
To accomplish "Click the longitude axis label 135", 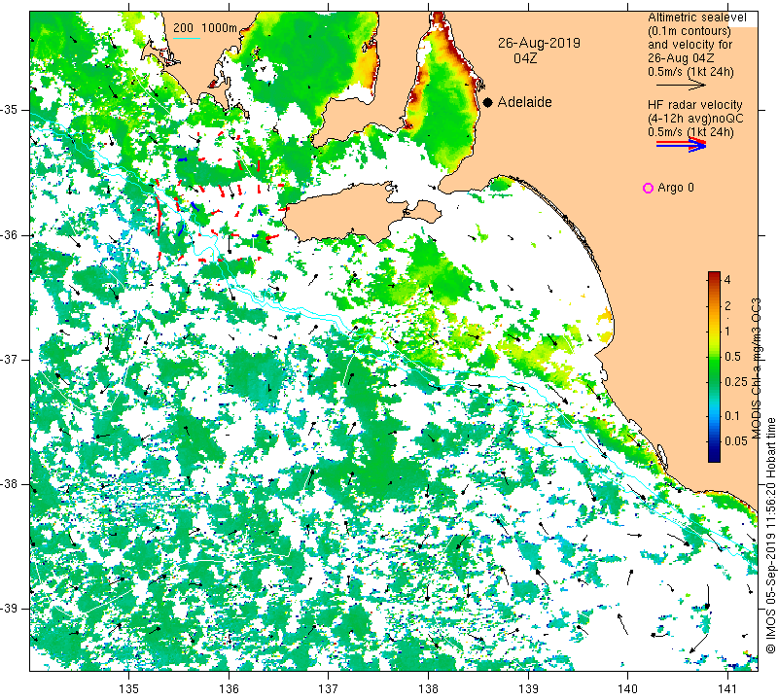I will coord(129,689).
